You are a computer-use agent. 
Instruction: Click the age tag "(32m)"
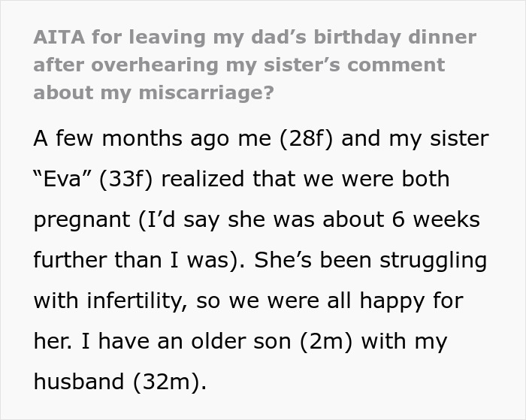point(169,382)
